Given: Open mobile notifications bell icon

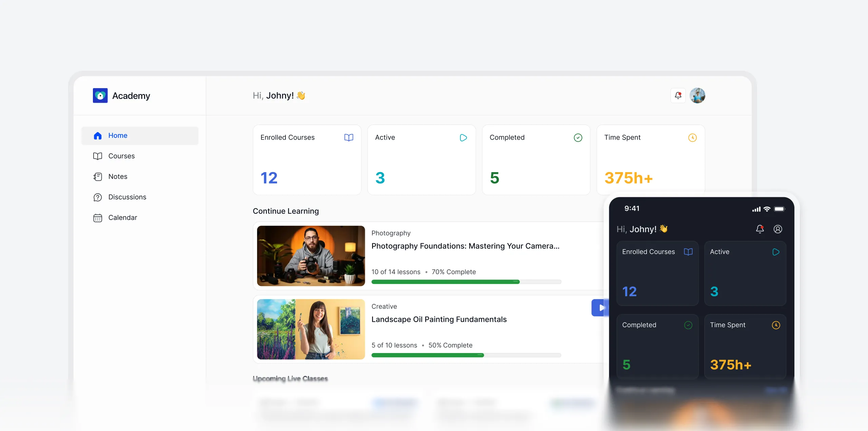Looking at the screenshot, I should (x=760, y=229).
